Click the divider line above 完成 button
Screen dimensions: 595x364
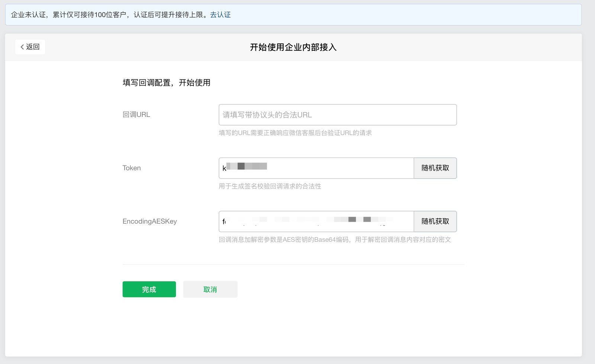(x=293, y=264)
